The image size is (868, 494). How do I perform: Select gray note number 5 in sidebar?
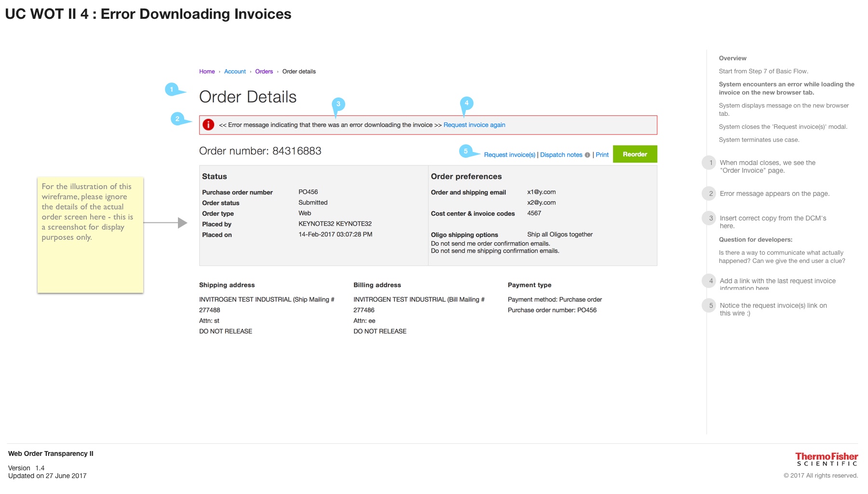point(710,306)
